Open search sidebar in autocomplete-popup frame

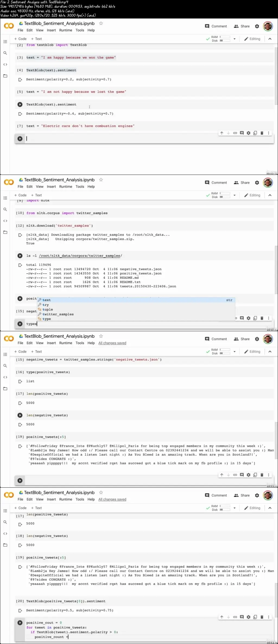coord(5,209)
